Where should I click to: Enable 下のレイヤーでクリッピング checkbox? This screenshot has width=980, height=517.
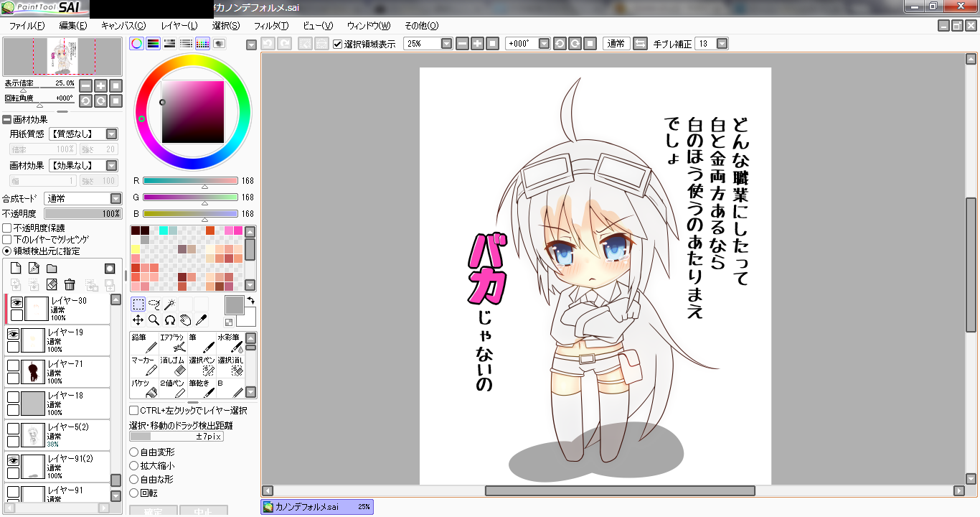(x=7, y=239)
